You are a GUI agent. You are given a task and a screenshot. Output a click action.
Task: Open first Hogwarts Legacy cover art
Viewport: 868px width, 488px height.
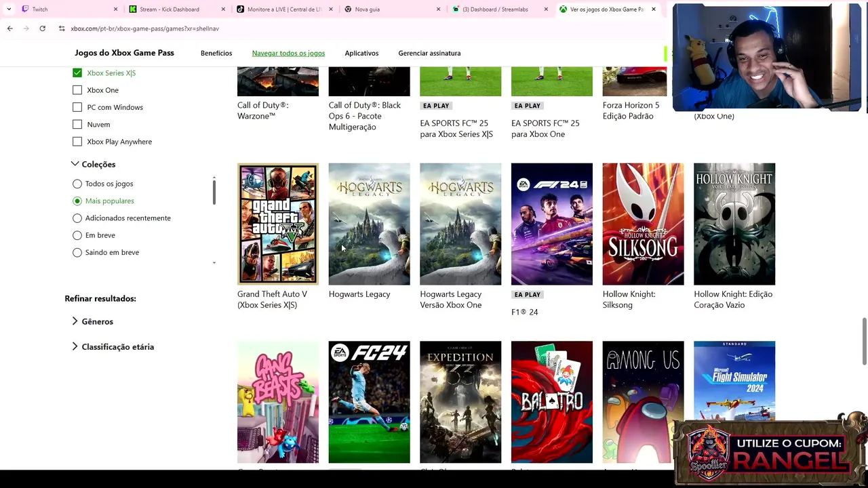(369, 224)
